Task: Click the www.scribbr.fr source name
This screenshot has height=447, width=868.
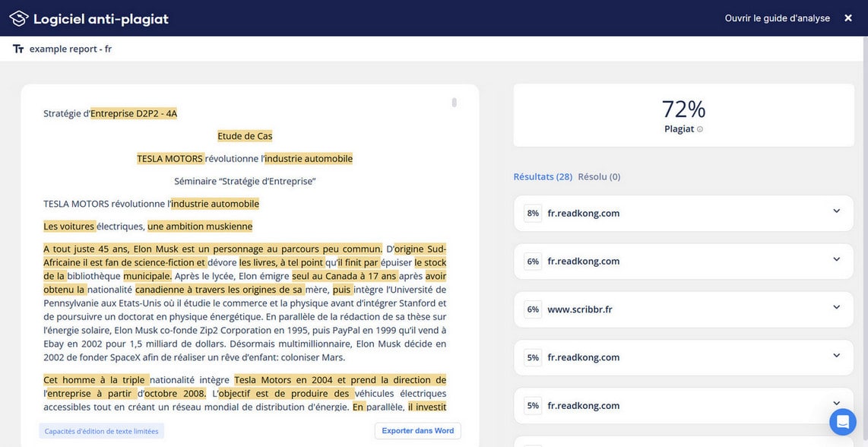Action: [580, 309]
